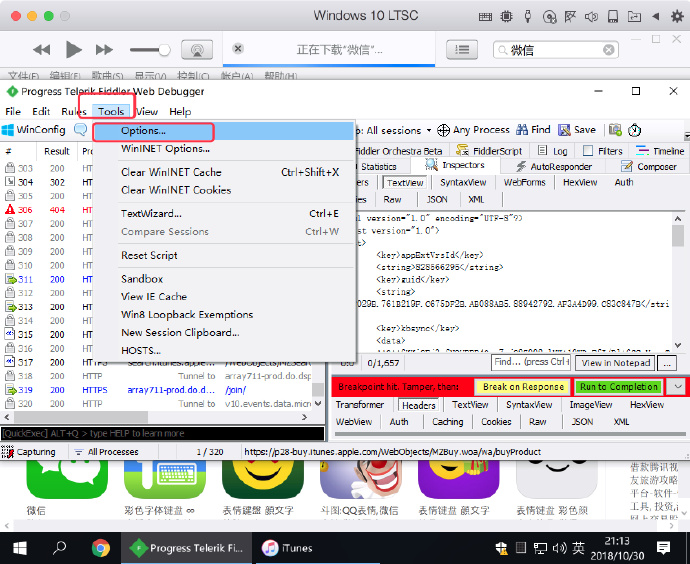Click View in Notepad button
This screenshot has width=690, height=564.
615,363
